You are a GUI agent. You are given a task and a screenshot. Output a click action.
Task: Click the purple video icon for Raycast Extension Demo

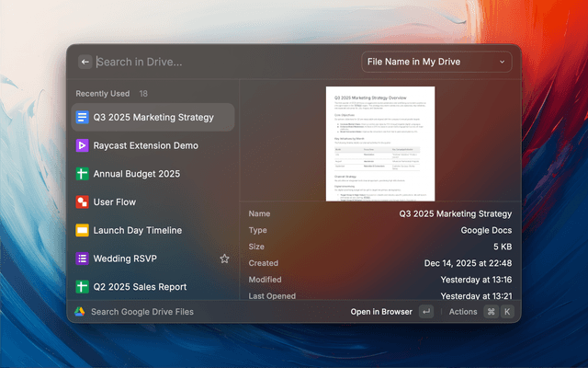82,145
